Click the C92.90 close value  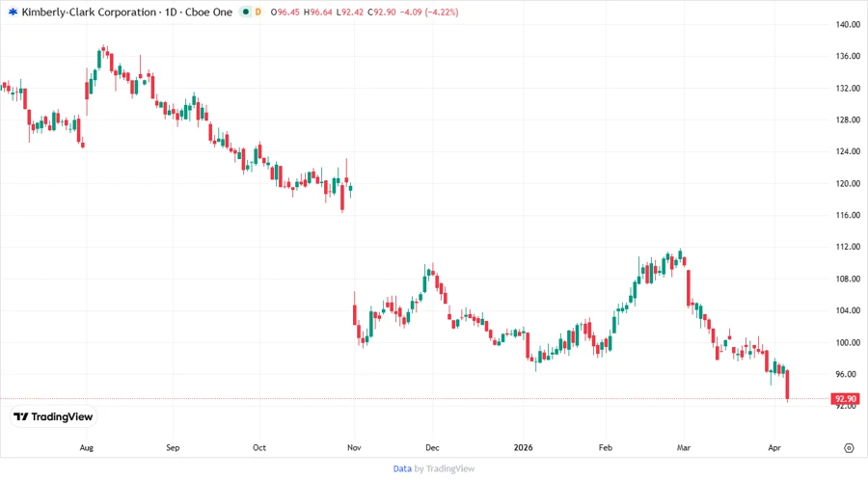381,12
